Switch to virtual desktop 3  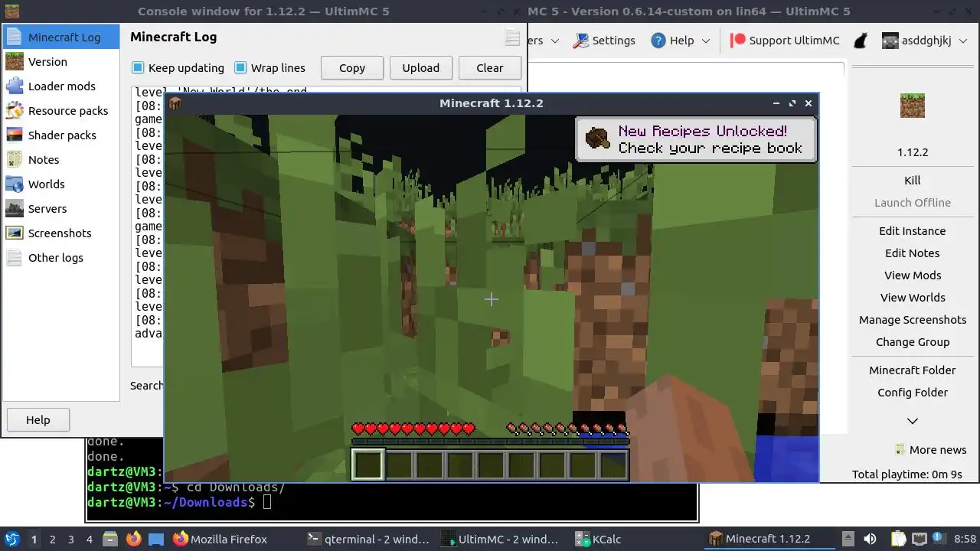coord(71,540)
